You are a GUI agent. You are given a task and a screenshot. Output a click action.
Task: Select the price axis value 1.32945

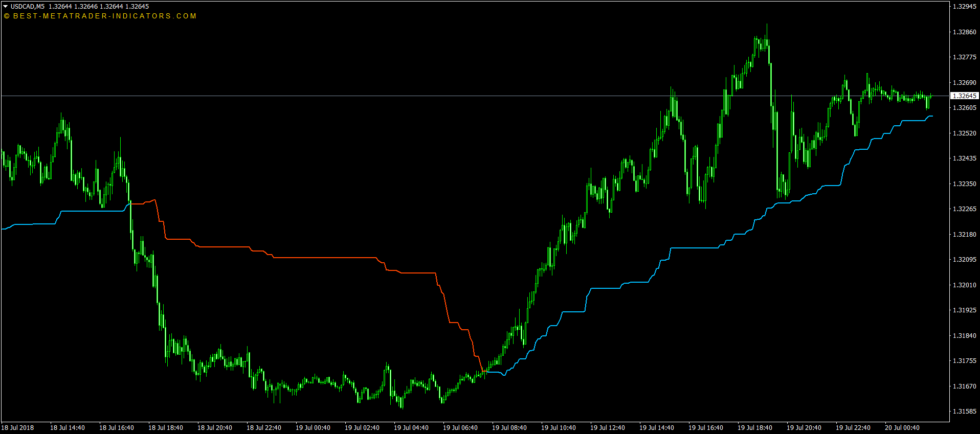[964, 7]
